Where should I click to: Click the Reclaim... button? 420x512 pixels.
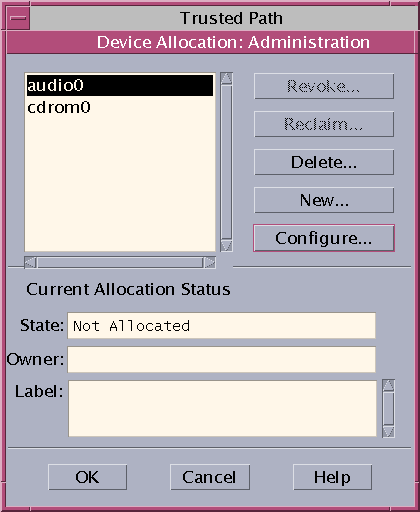click(x=324, y=124)
